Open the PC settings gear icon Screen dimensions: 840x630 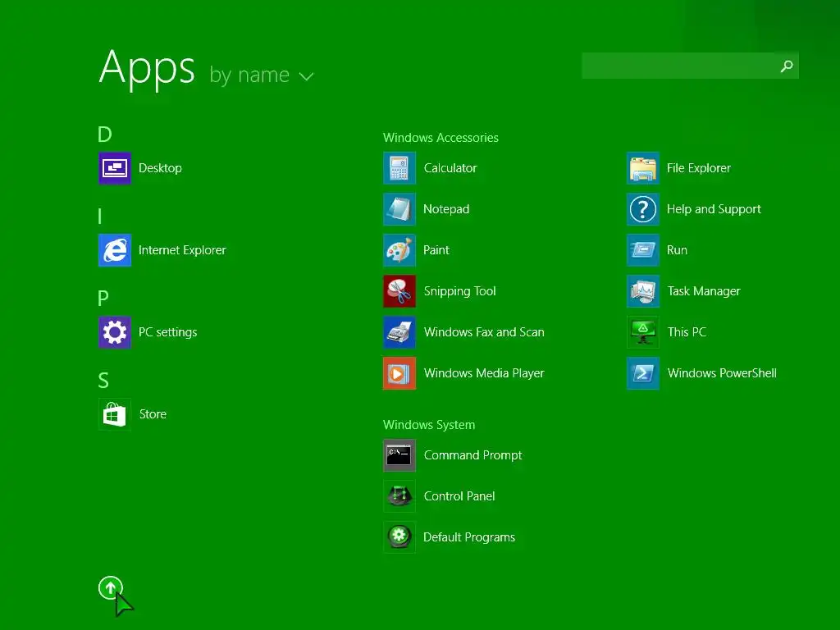coord(115,332)
